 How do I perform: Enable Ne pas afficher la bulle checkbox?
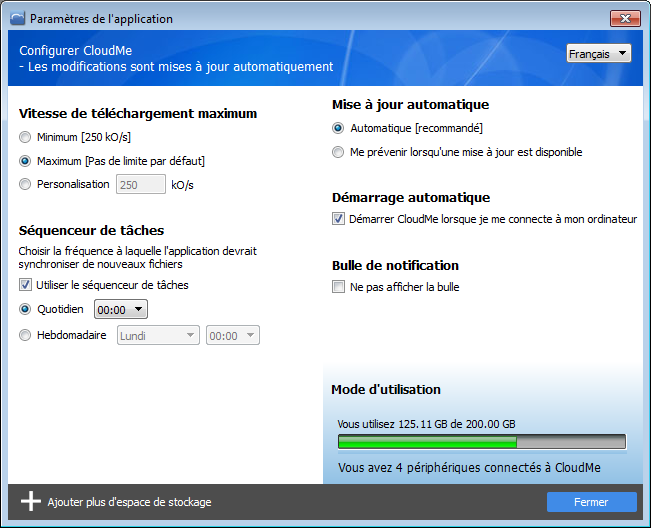coord(338,287)
